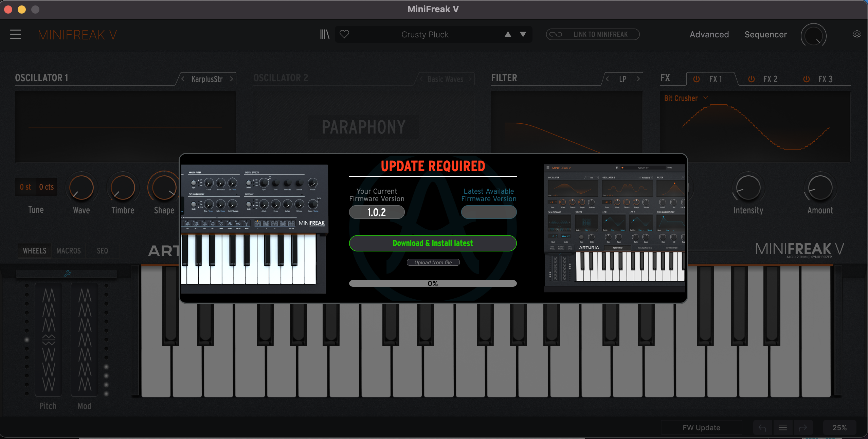
Task: Open settings gear icon
Action: (857, 34)
